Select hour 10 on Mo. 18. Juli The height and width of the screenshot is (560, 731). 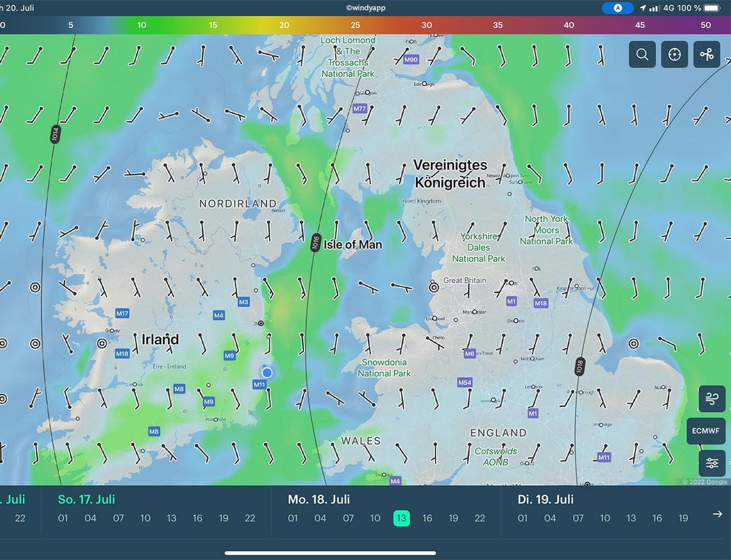(375, 518)
